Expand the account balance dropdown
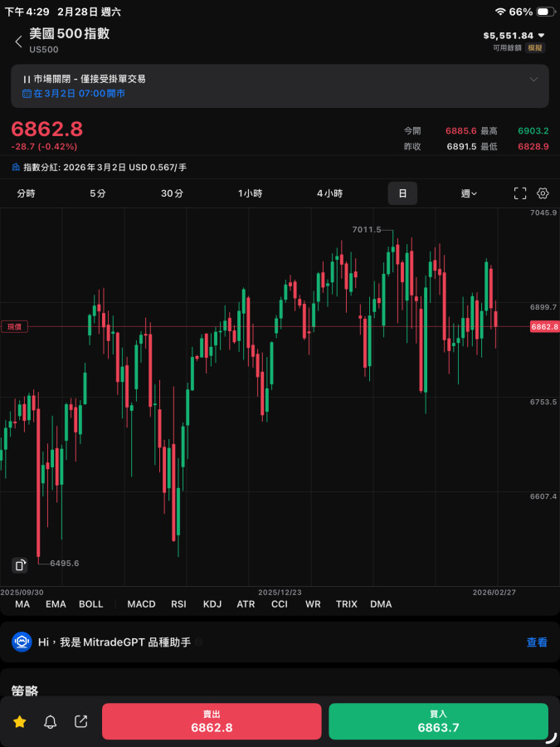The width and height of the screenshot is (560, 747). click(542, 36)
